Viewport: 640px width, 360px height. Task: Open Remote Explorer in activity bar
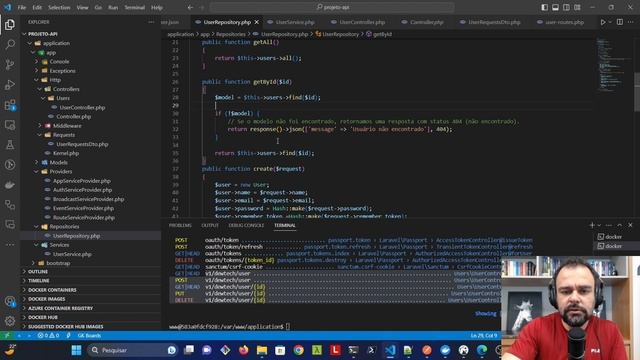tap(10, 125)
